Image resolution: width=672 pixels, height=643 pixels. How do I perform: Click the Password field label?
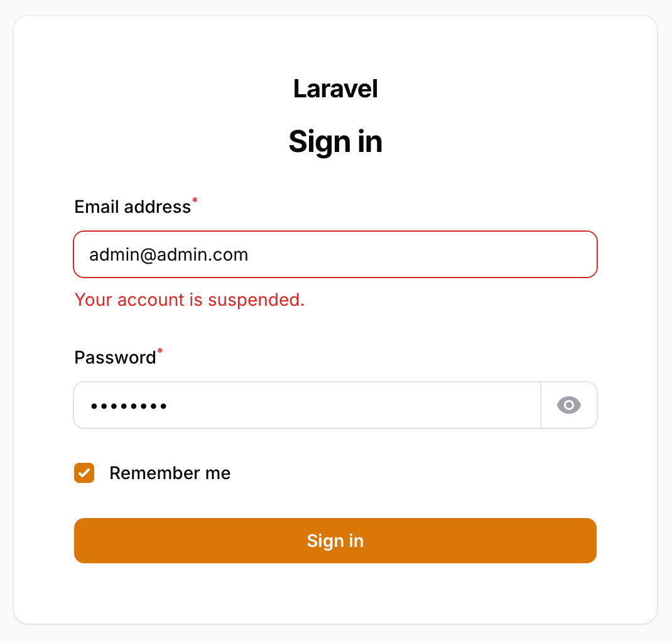(115, 357)
